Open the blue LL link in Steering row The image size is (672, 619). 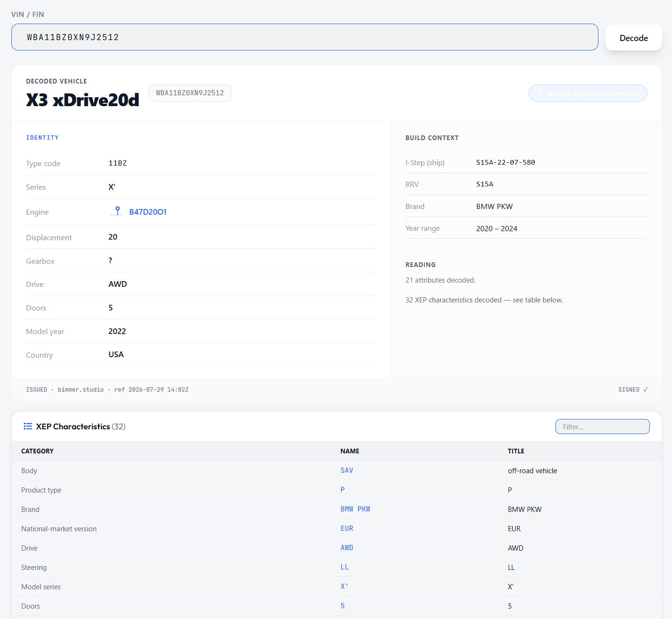coord(345,567)
